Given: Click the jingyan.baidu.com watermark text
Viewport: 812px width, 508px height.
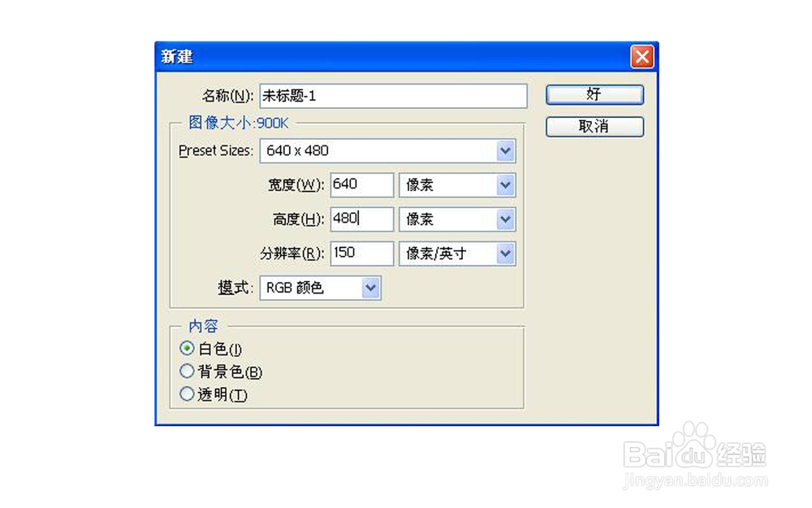Looking at the screenshot, I should 695,480.
